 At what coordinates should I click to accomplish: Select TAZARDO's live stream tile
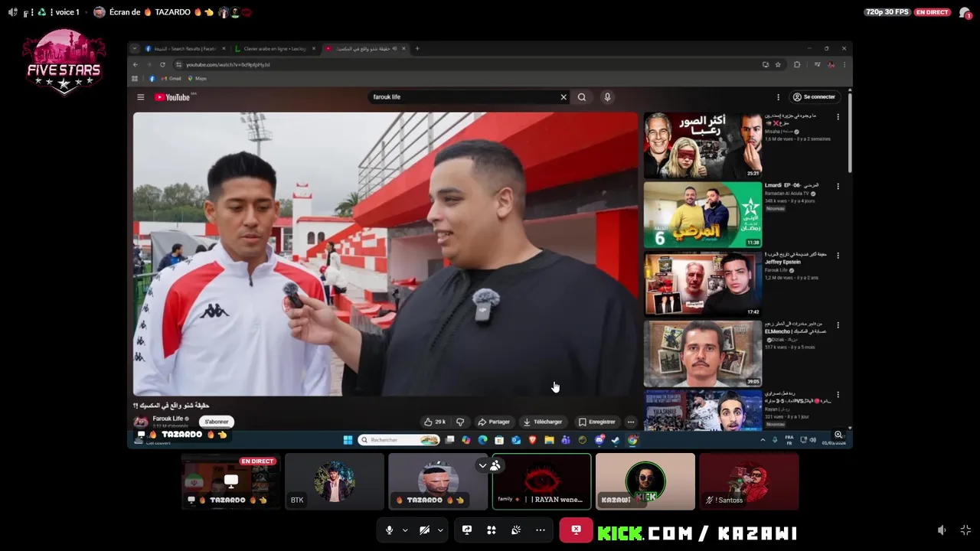tap(230, 481)
